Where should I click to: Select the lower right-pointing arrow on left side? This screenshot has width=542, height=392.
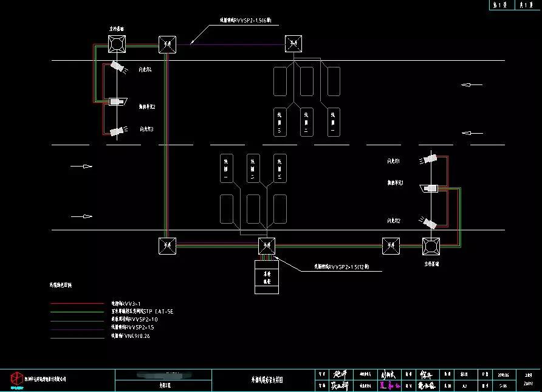(81, 216)
